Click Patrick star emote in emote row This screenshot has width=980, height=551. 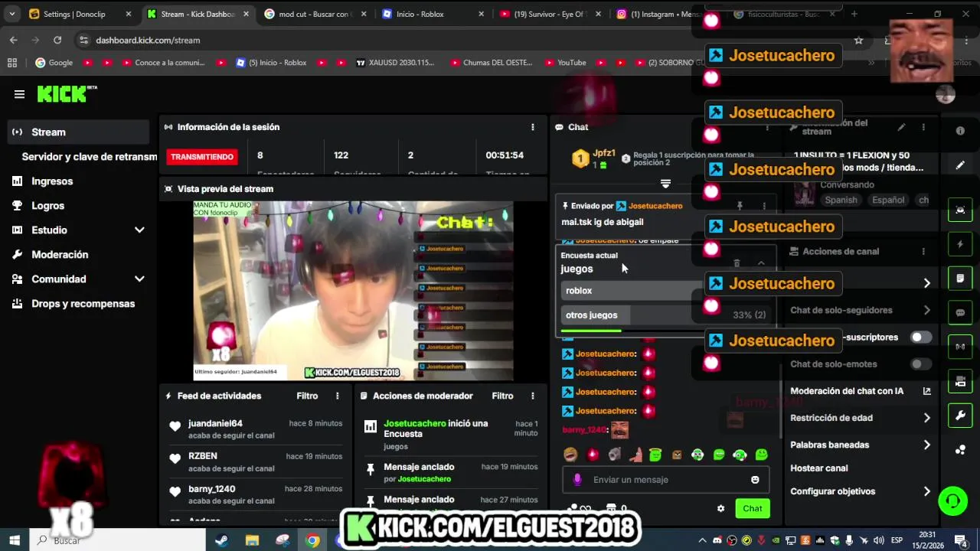635,455
